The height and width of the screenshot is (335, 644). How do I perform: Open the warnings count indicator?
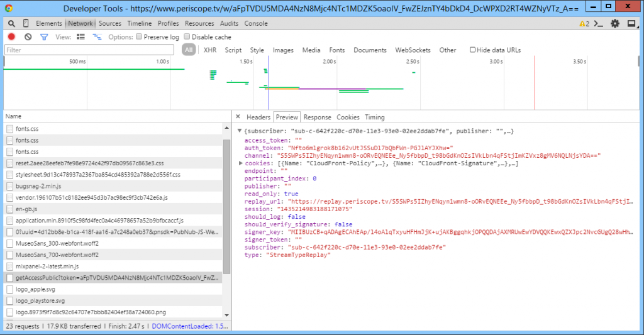[x=584, y=24]
